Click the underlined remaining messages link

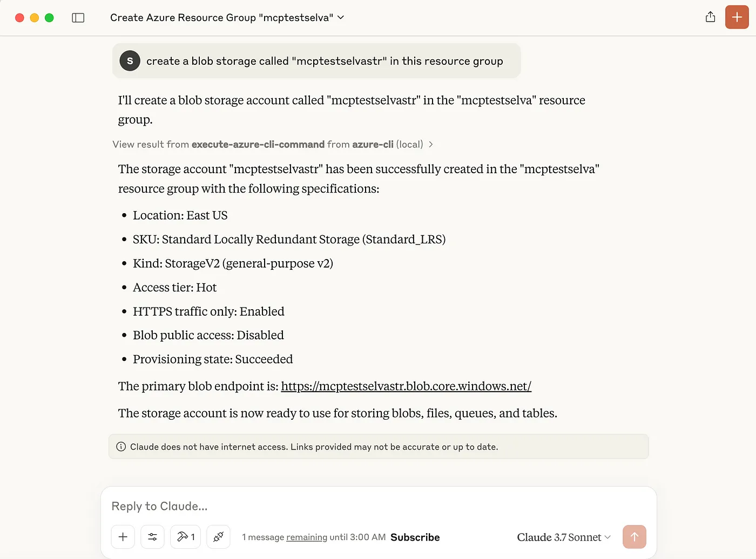click(307, 537)
